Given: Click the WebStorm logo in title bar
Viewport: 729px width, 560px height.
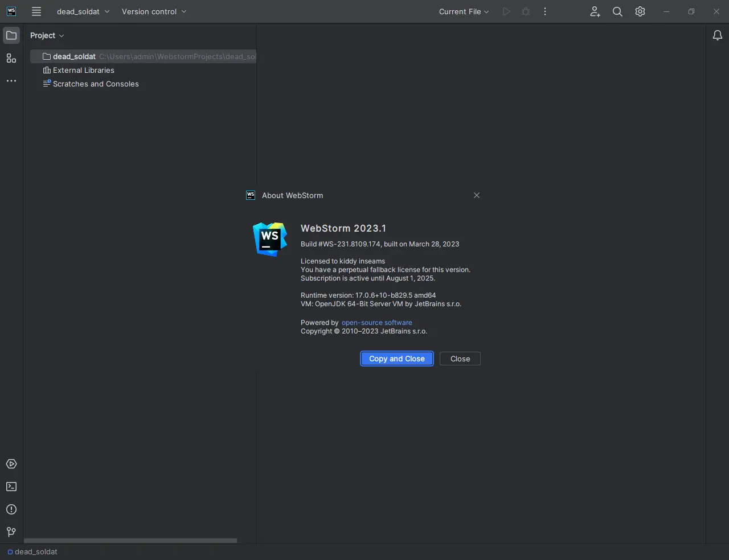Looking at the screenshot, I should [x=11, y=11].
